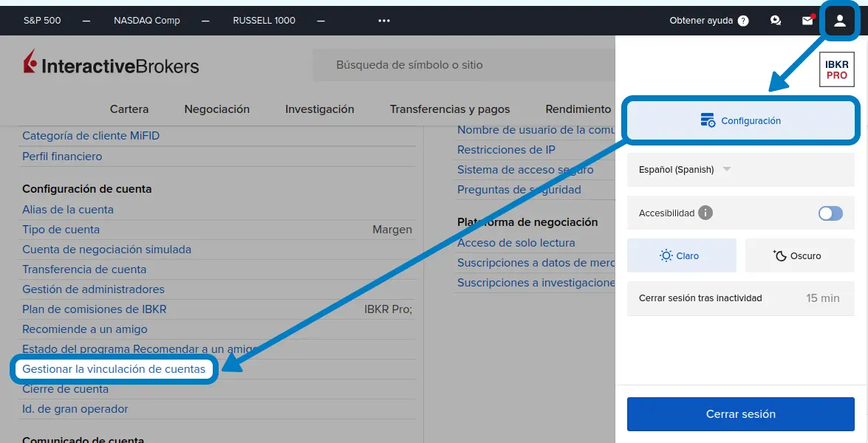Select the Oscuro dark theme

pos(799,255)
